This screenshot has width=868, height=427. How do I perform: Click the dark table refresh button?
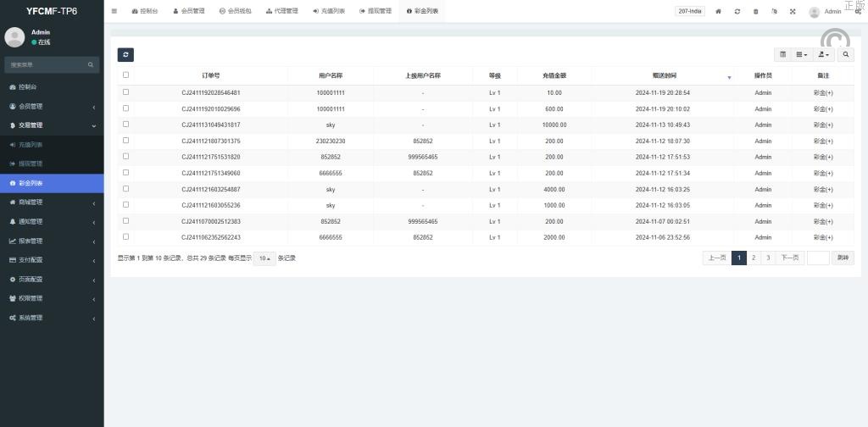click(125, 54)
